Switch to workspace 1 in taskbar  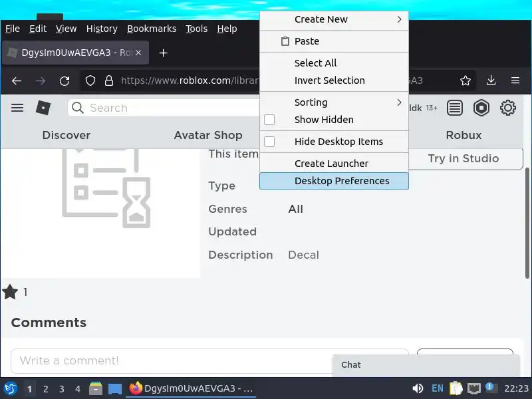point(29,388)
